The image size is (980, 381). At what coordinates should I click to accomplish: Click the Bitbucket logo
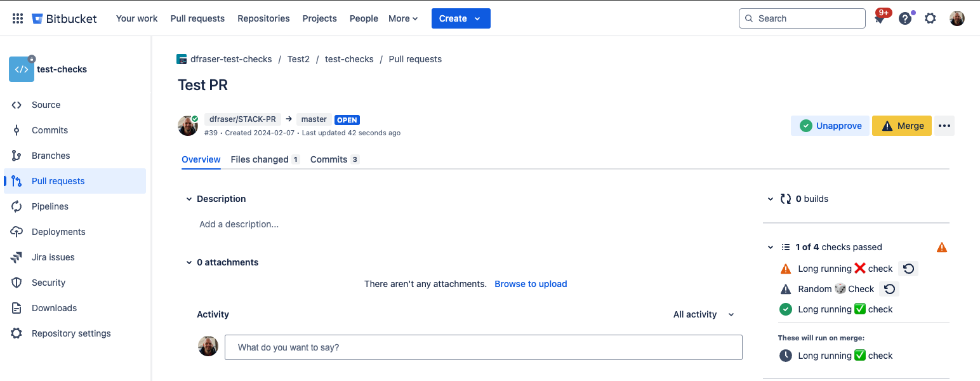point(63,18)
